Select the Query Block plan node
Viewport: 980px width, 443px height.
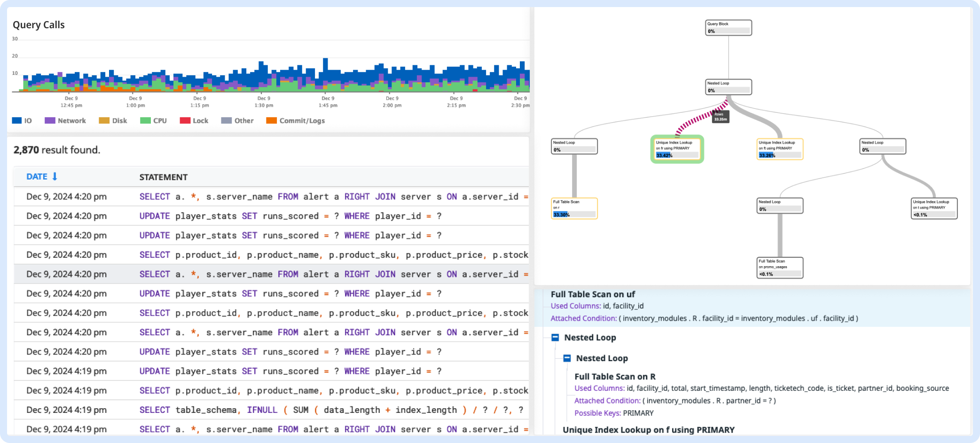pyautogui.click(x=729, y=28)
